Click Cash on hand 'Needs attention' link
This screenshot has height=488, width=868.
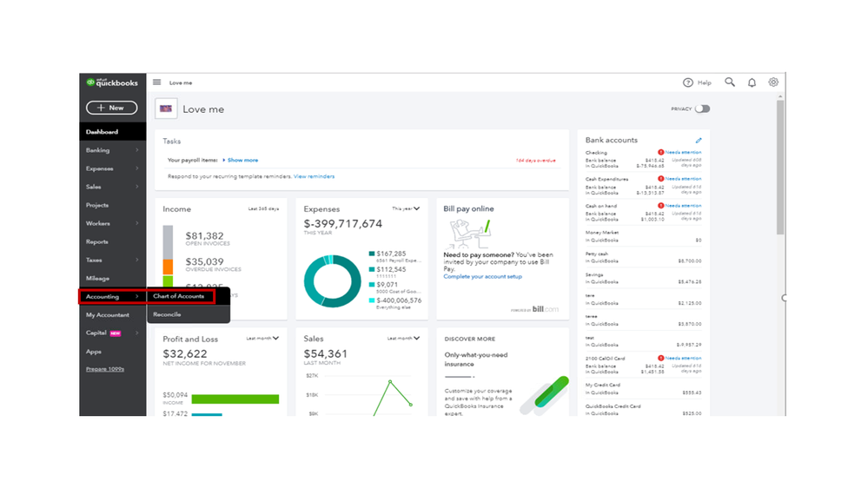pos(683,205)
